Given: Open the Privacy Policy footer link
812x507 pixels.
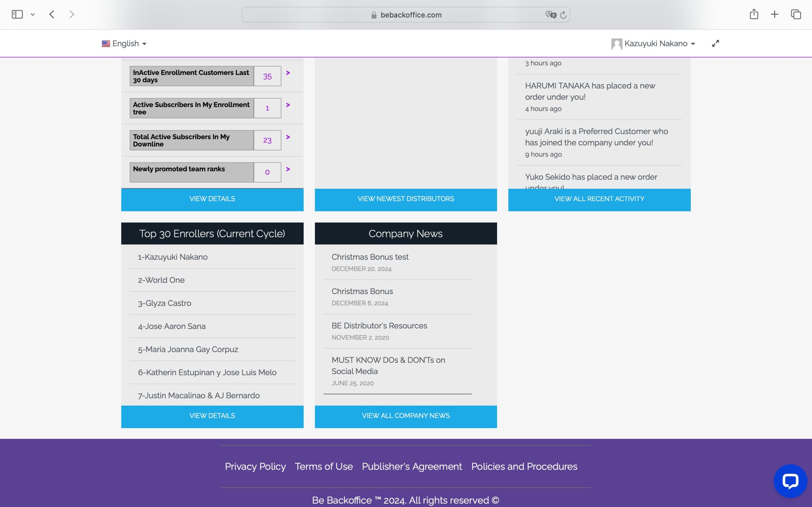Looking at the screenshot, I should click(x=255, y=466).
